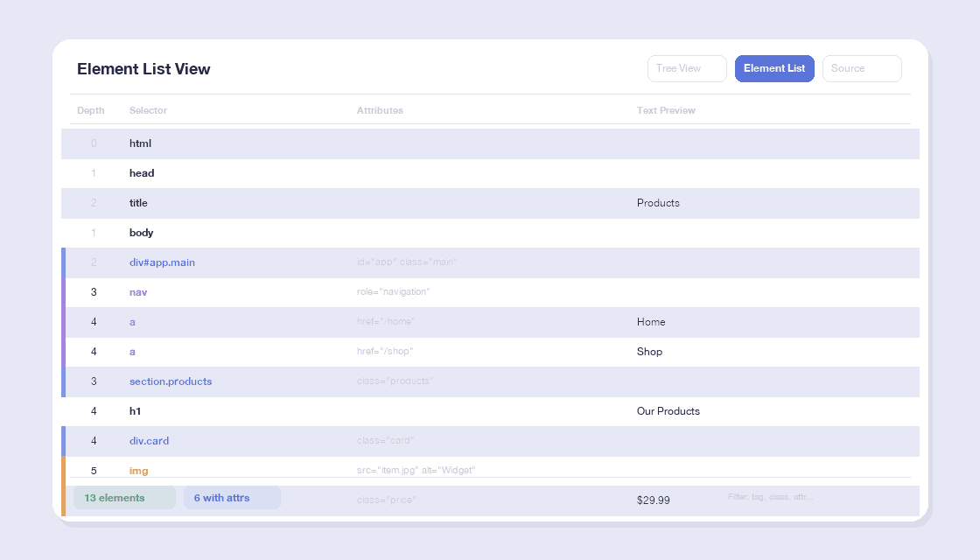Click the Attributes column header
980x560 pixels.
[380, 110]
